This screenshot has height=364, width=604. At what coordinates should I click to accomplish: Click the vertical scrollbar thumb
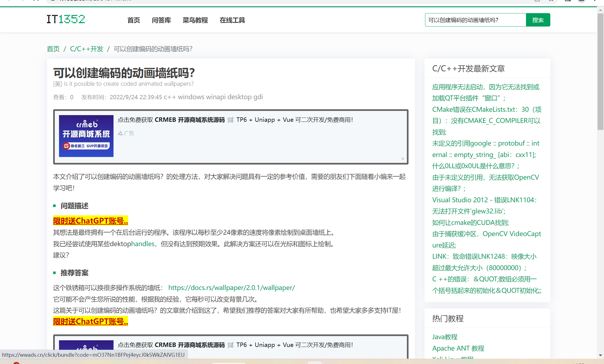(600, 71)
